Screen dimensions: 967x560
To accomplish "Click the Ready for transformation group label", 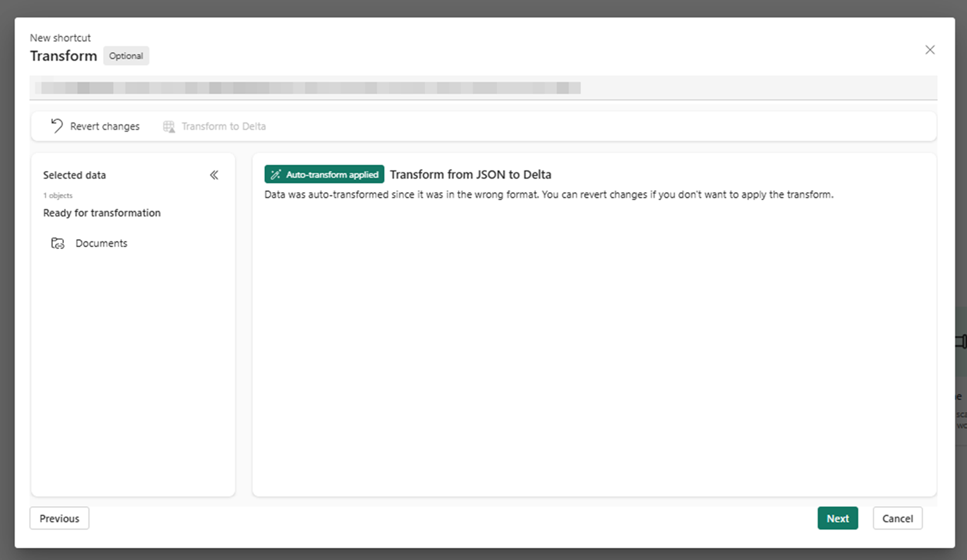I will tap(101, 213).
